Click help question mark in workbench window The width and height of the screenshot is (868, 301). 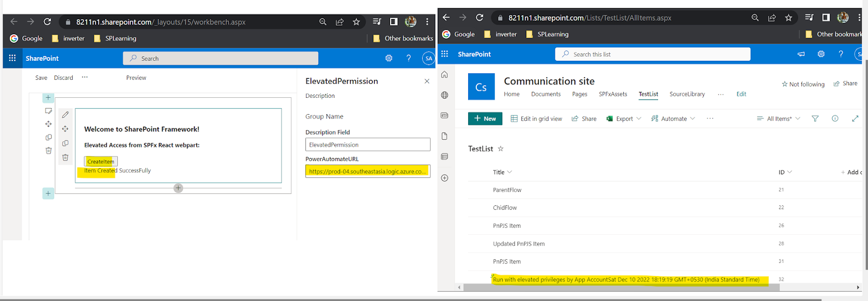409,58
